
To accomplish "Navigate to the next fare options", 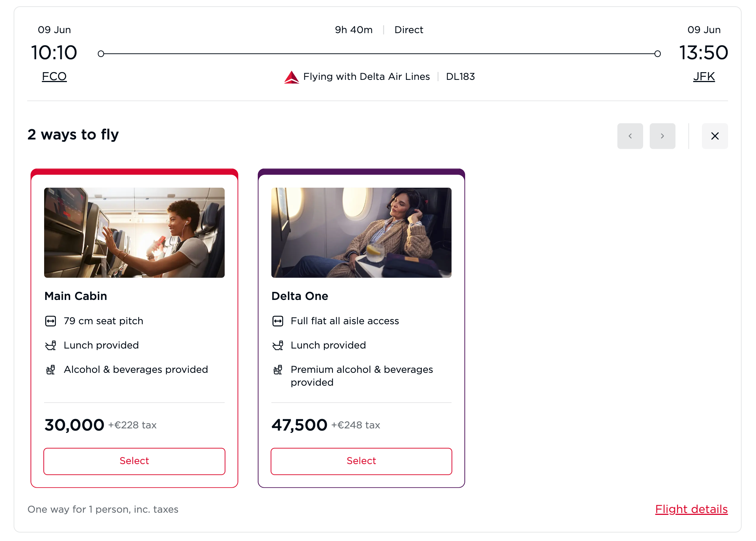I will 662,136.
